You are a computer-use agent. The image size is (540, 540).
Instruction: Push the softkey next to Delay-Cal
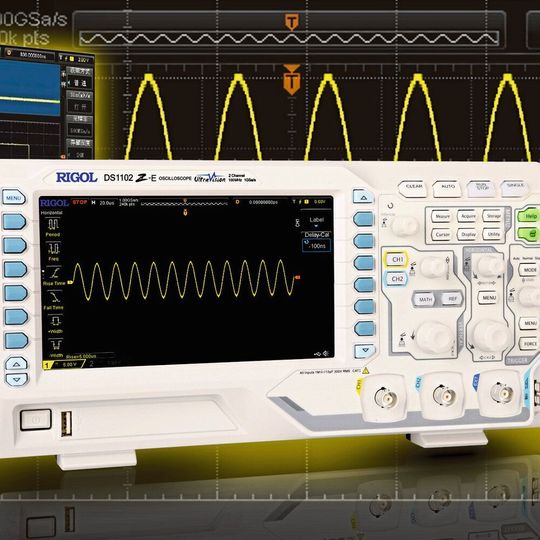(x=364, y=241)
